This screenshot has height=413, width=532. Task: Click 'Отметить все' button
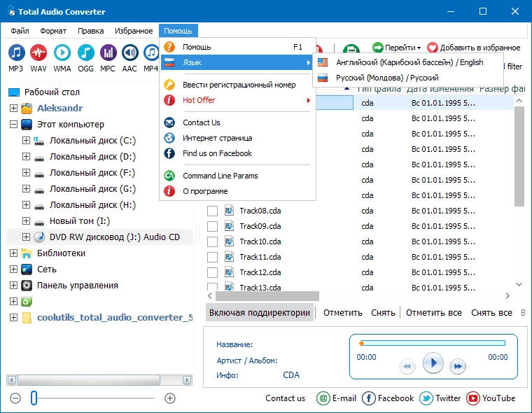(x=433, y=312)
